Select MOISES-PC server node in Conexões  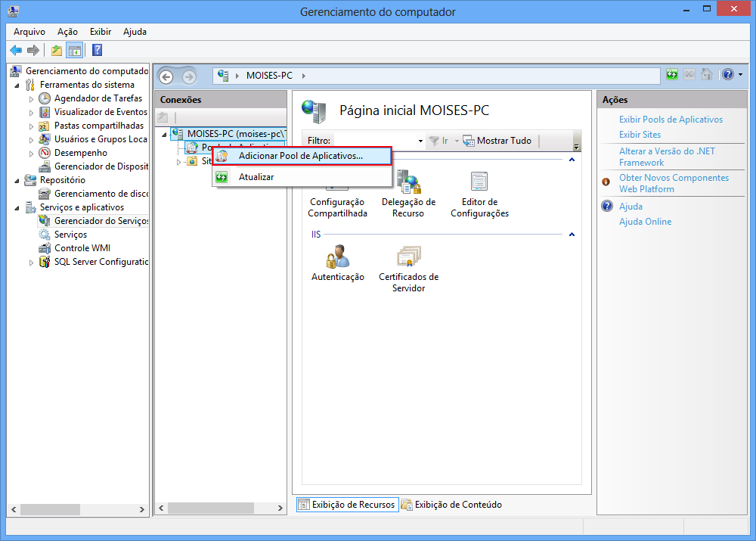click(236, 134)
